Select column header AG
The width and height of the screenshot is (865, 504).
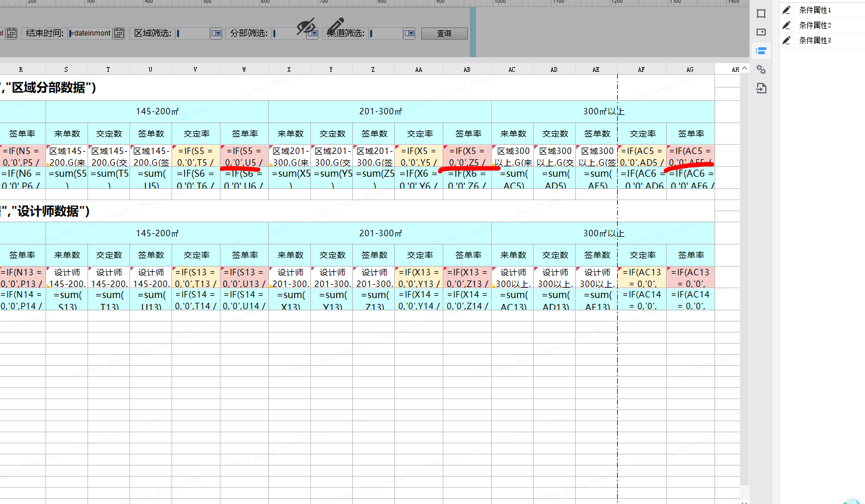[x=690, y=69]
